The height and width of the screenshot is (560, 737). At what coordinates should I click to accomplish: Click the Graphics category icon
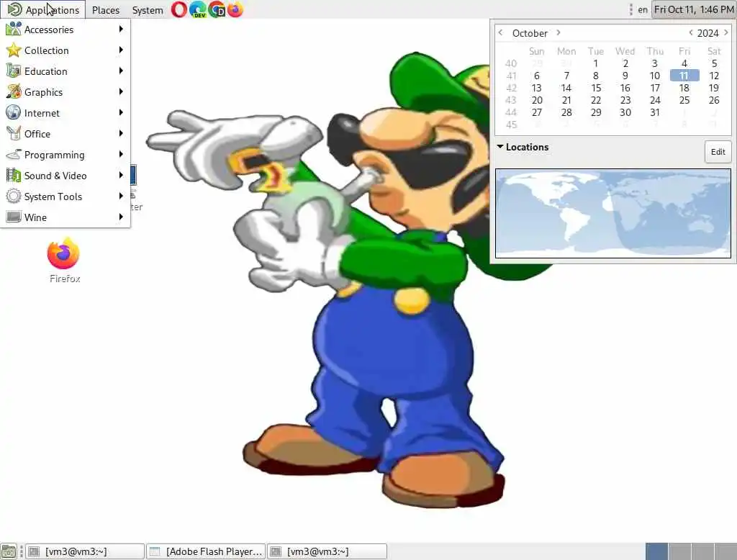[14, 91]
